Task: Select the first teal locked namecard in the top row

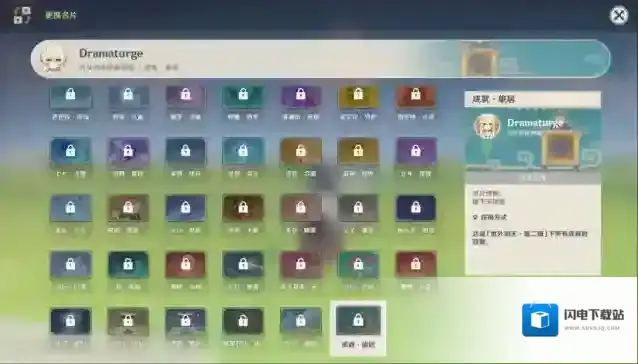Action: [70, 97]
